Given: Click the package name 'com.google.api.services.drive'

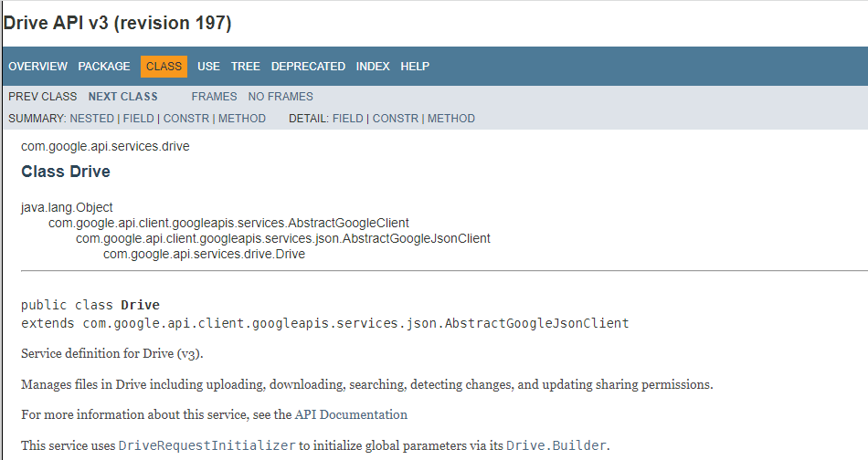Looking at the screenshot, I should 105,147.
